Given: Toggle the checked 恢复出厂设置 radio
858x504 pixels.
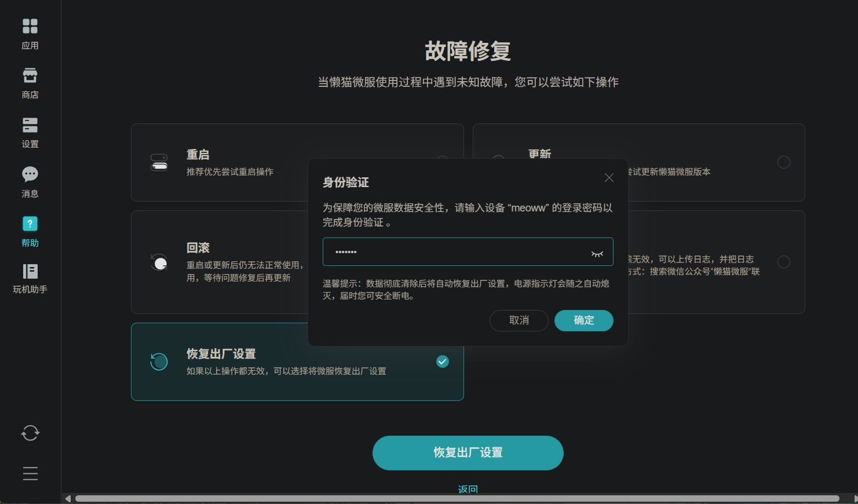Looking at the screenshot, I should point(443,361).
